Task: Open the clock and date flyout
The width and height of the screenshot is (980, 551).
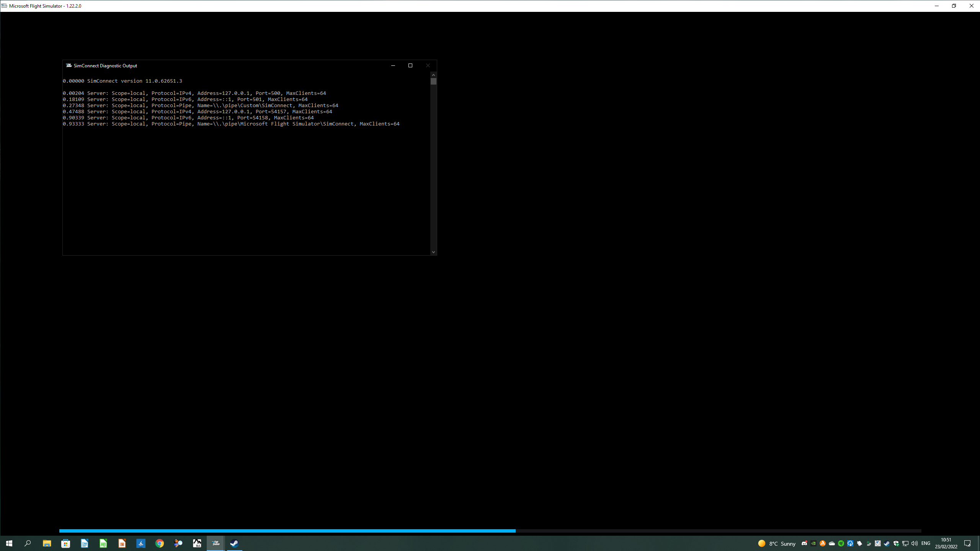Action: click(x=946, y=543)
